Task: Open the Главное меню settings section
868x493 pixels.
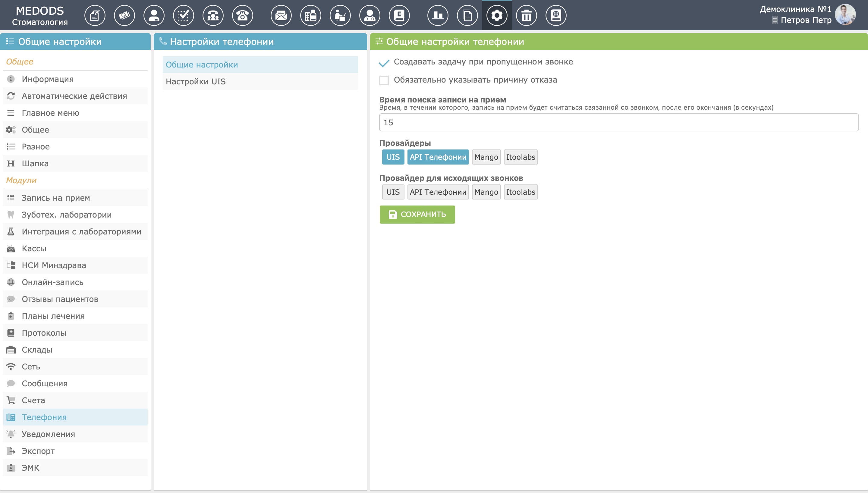Action: pyautogui.click(x=75, y=113)
